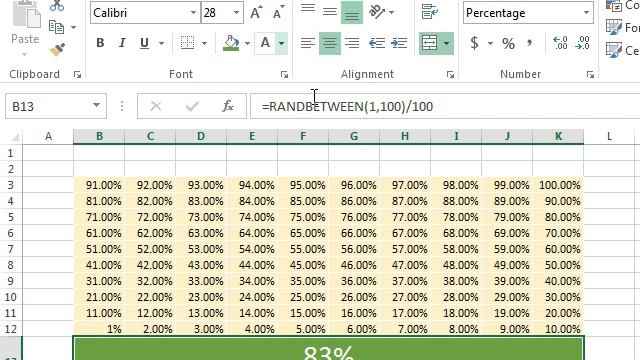Select Top Align icon
The height and width of the screenshot is (360, 640).
[x=308, y=9]
